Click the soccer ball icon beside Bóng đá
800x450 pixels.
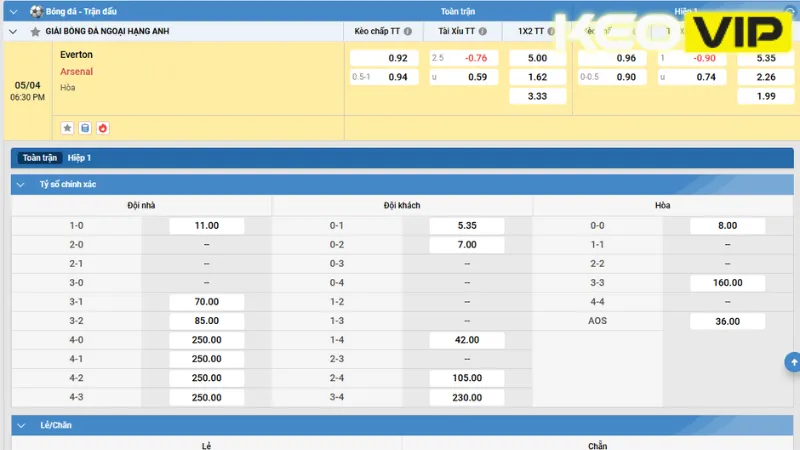click(x=36, y=11)
